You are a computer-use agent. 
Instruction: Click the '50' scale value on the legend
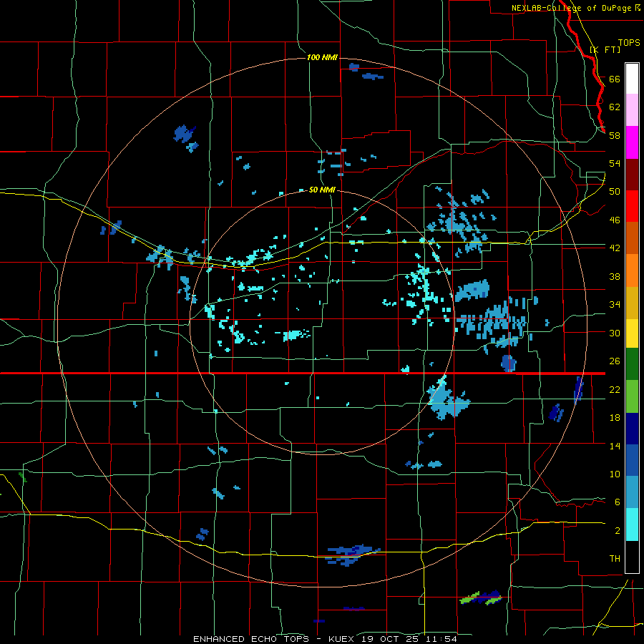(x=615, y=192)
